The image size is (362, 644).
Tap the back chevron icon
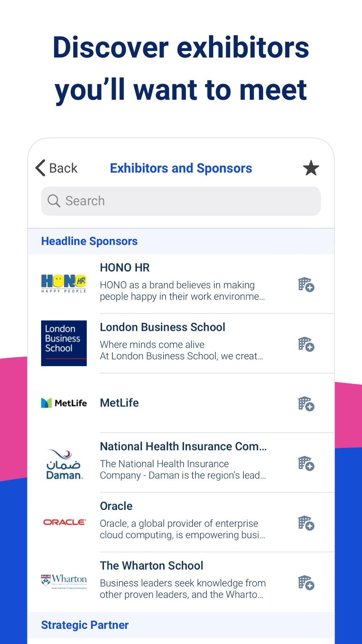pos(41,168)
